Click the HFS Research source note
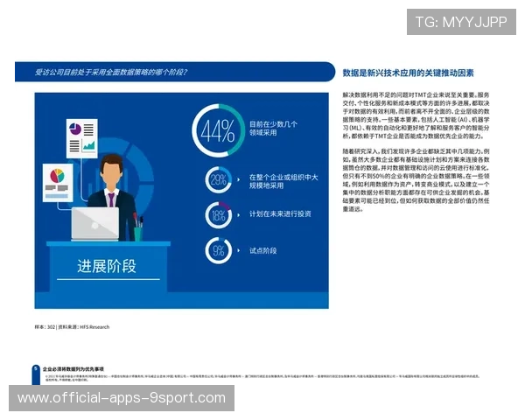 (x=67, y=326)
